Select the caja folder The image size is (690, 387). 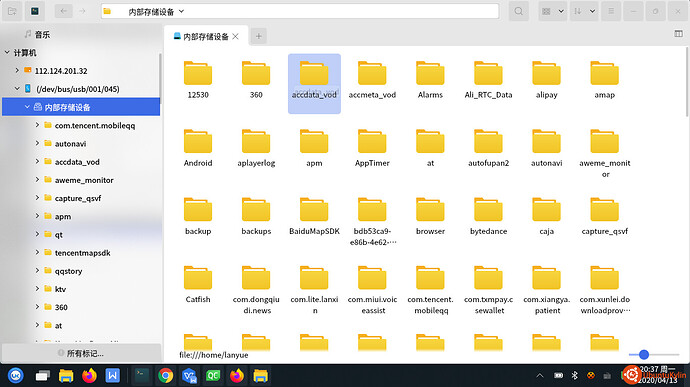(x=547, y=217)
